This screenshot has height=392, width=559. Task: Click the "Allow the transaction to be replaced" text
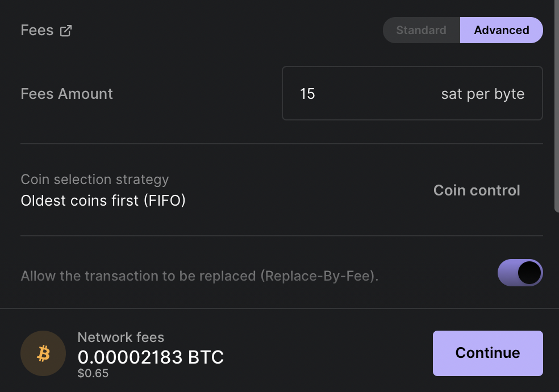[138, 276]
